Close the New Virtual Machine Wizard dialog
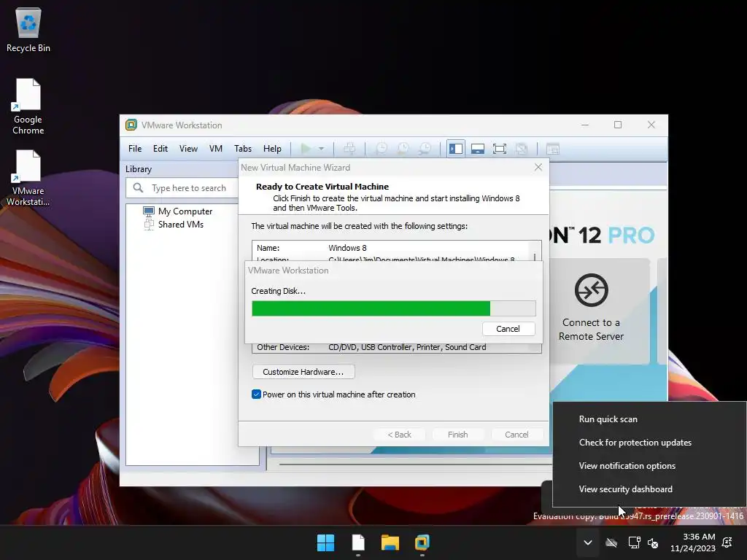 (x=538, y=167)
